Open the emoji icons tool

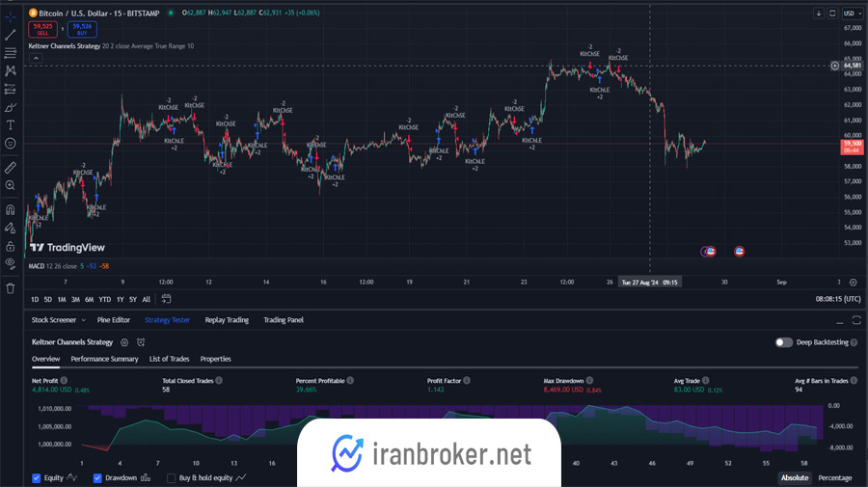(10, 144)
